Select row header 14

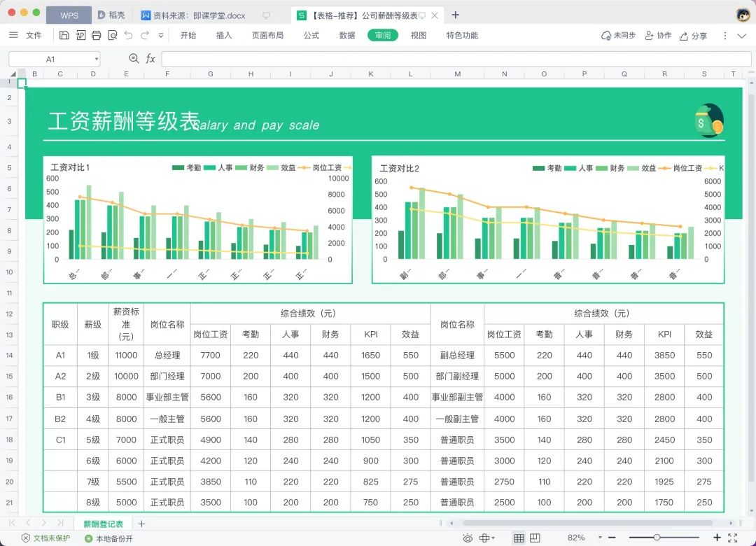pyautogui.click(x=9, y=355)
